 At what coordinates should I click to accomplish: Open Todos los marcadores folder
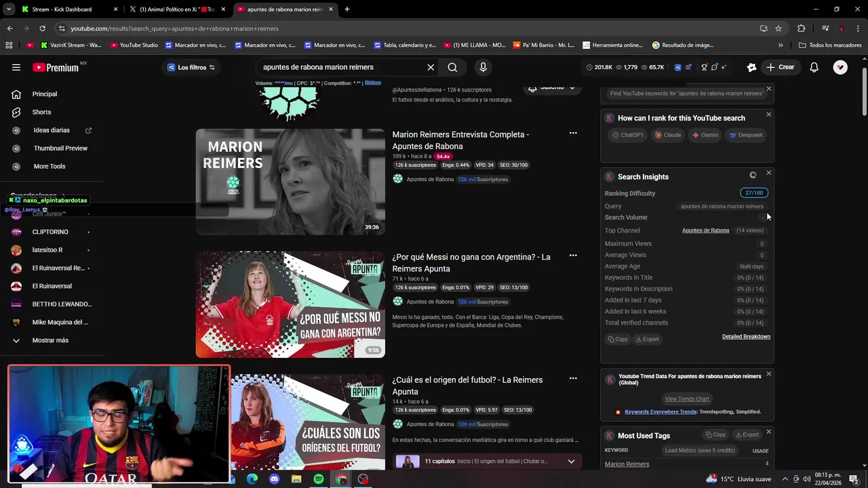(x=831, y=45)
